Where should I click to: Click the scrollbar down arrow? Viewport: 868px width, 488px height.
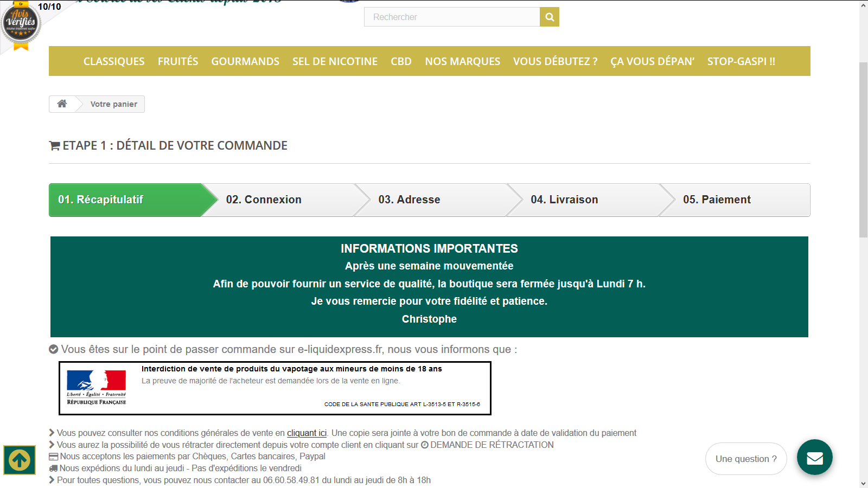(863, 483)
